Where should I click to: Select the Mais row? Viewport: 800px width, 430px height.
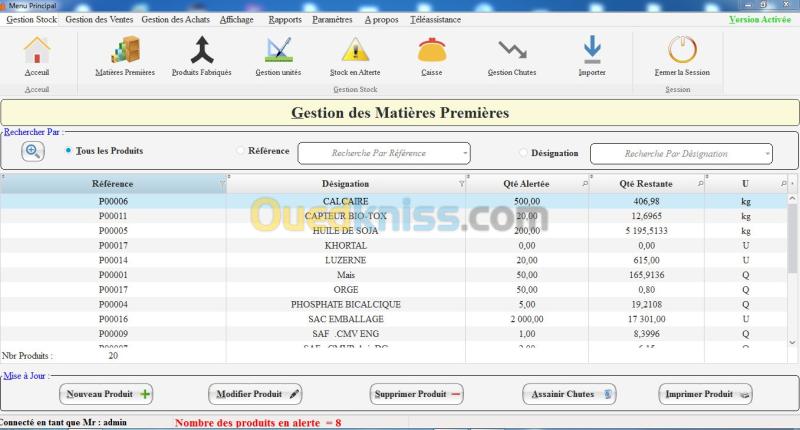point(394,275)
